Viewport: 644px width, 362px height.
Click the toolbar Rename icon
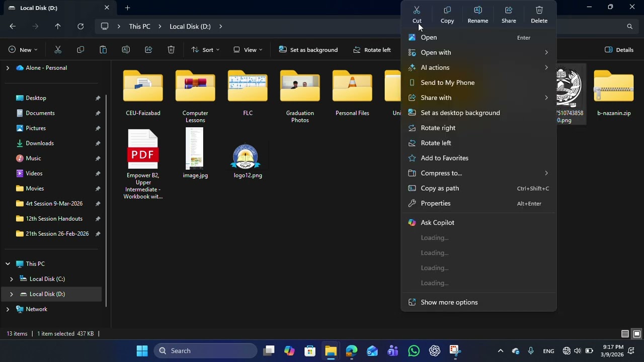point(126,50)
